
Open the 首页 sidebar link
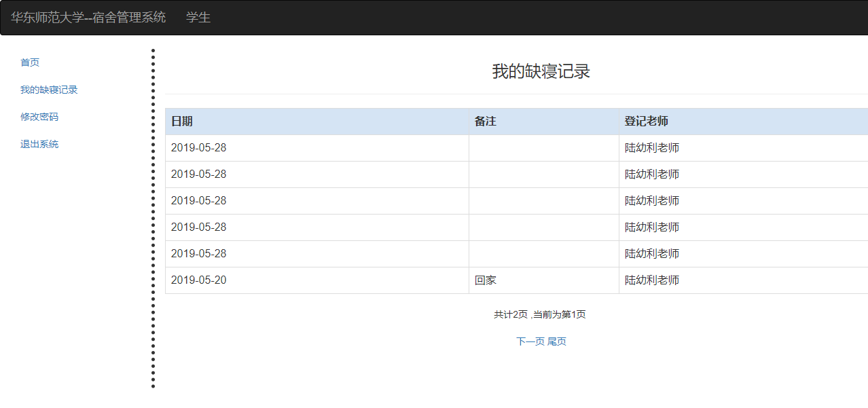[30, 62]
